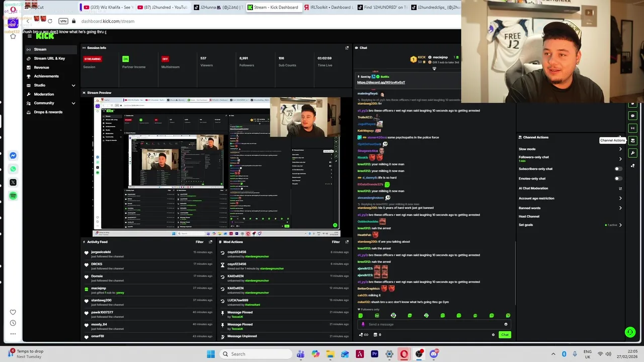Pop out the Activity Feed panel

pos(210,242)
